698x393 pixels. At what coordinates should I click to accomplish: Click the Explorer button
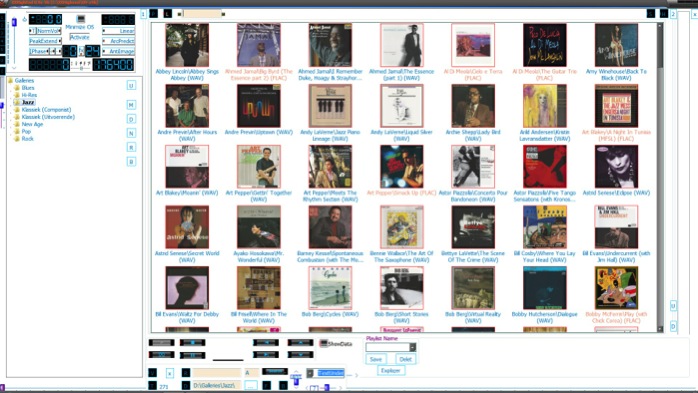[x=391, y=370]
